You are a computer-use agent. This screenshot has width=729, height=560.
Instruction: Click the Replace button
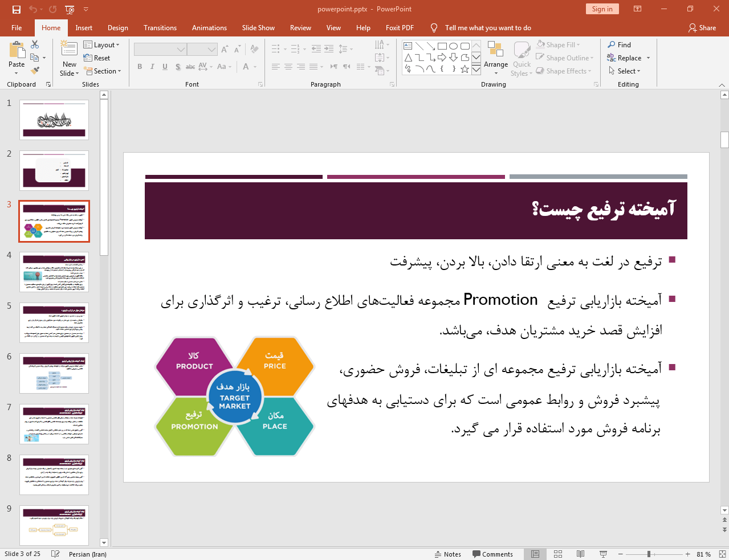pyautogui.click(x=624, y=58)
